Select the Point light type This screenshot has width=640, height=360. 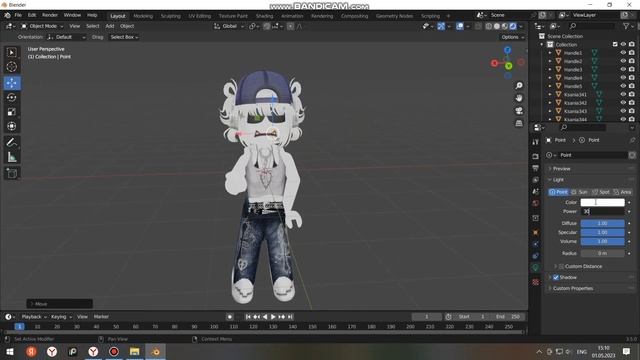[559, 192]
